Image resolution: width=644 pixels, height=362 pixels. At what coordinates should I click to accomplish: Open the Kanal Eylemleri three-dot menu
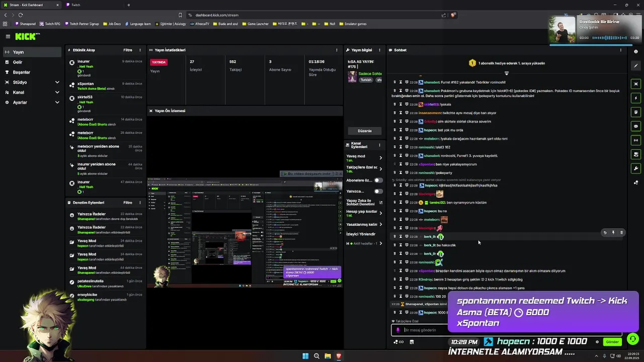pos(379,145)
